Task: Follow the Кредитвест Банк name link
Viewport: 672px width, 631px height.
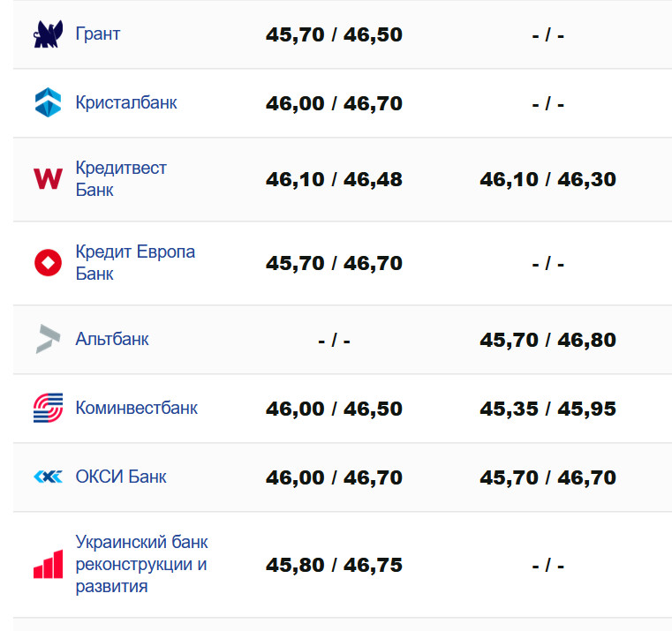Action: (x=120, y=178)
